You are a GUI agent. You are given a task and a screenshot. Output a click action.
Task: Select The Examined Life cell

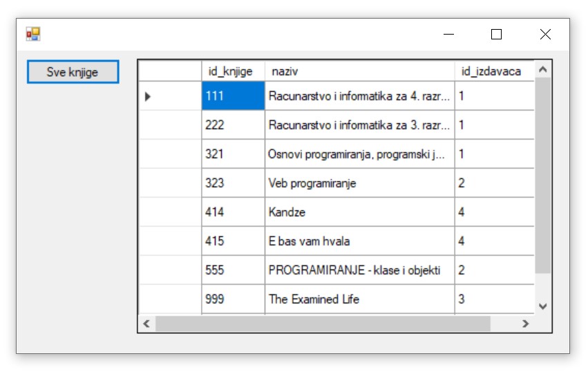tap(359, 299)
